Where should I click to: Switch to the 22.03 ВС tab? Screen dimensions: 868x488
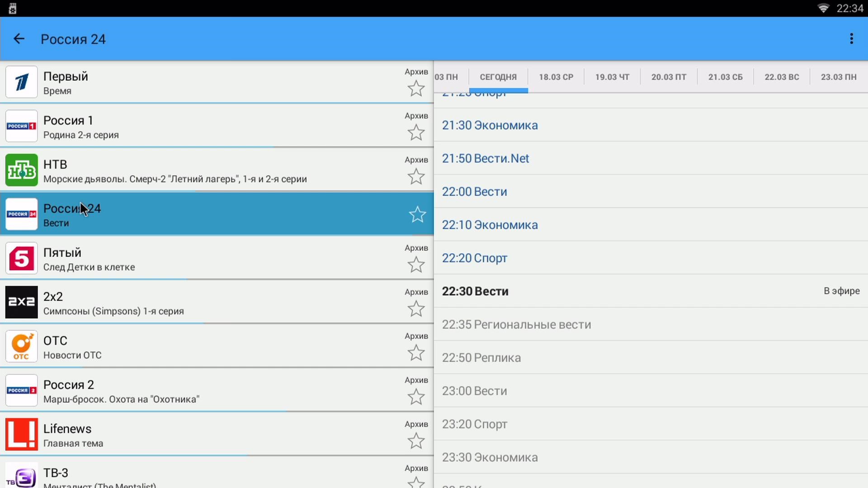click(x=782, y=77)
